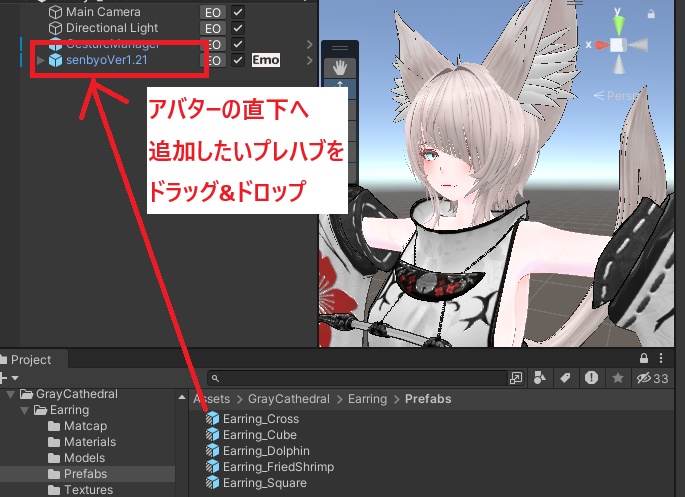
Task: Click the Favorites star icon
Action: coord(618,378)
